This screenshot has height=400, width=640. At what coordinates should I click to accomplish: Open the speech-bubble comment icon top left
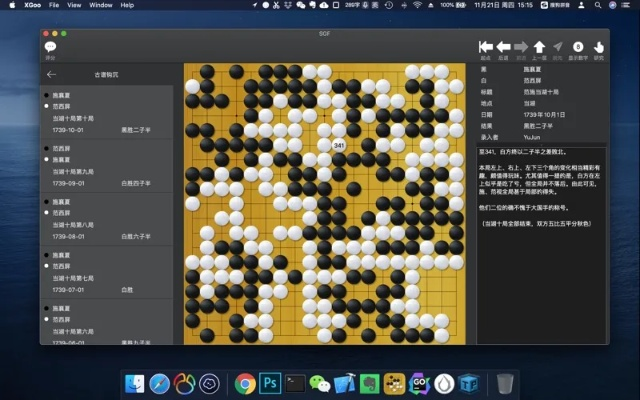pos(50,47)
